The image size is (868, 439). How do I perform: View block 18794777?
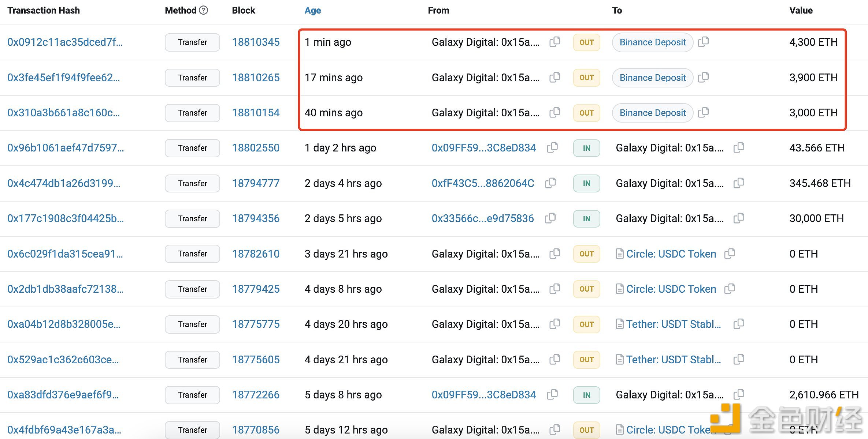tap(256, 183)
